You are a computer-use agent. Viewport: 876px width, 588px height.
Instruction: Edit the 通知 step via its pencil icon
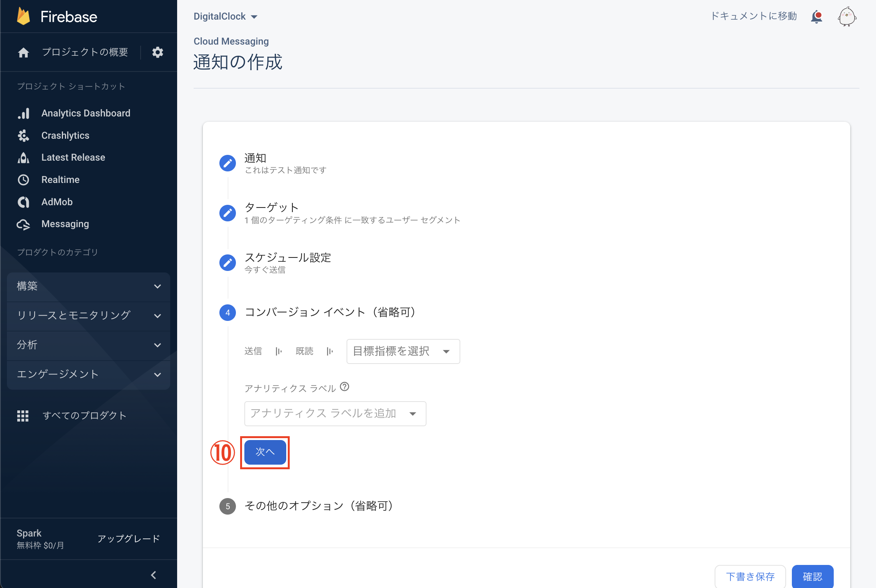pyautogui.click(x=227, y=163)
